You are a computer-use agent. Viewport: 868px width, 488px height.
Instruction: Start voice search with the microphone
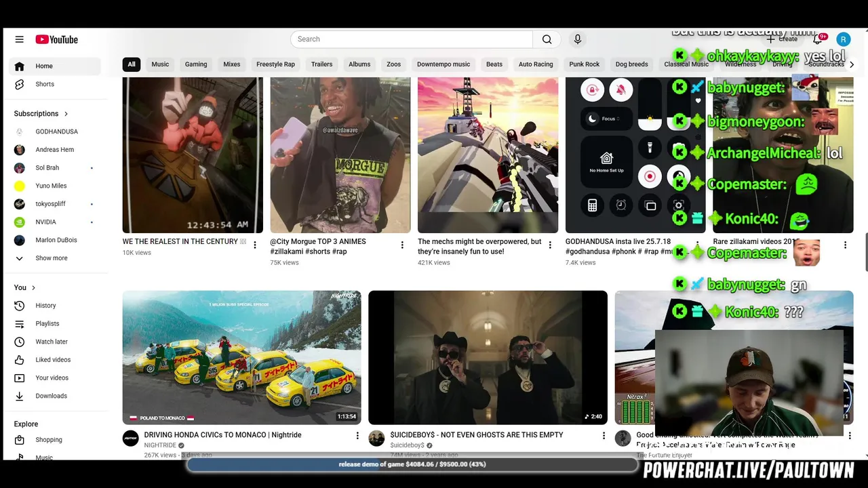click(578, 39)
